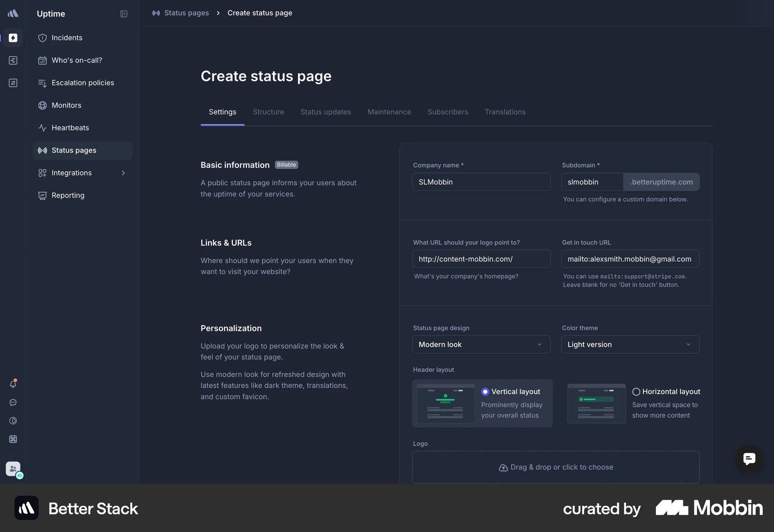This screenshot has height=532, width=774.
Task: Open the Status page design dropdown
Action: [481, 344]
